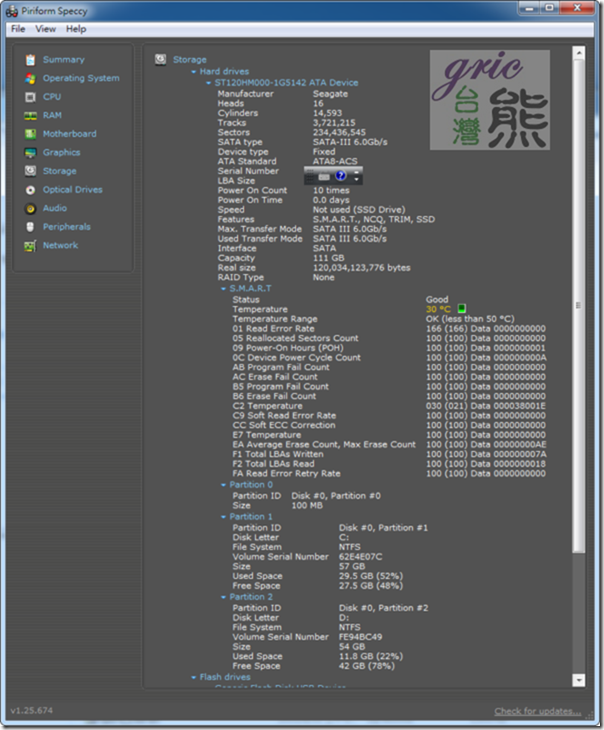Image resolution: width=604 pixels, height=730 pixels.
Task: Click the scrollbar down arrow
Action: tap(578, 680)
